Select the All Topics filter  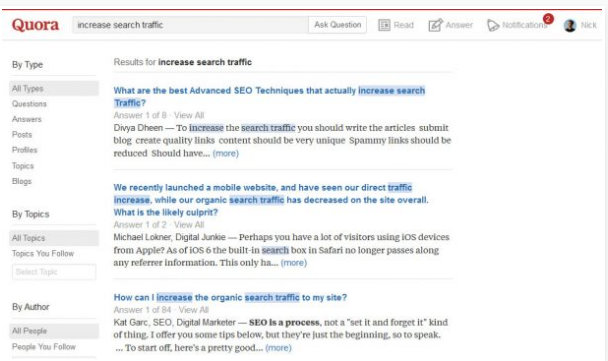click(x=54, y=238)
